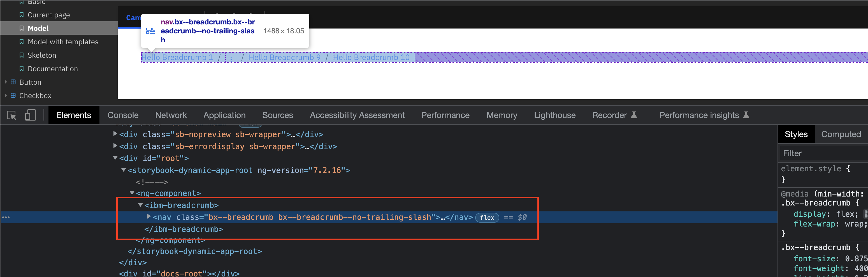Select the div id docs-root node
This screenshot has height=277, width=868.
179,273
